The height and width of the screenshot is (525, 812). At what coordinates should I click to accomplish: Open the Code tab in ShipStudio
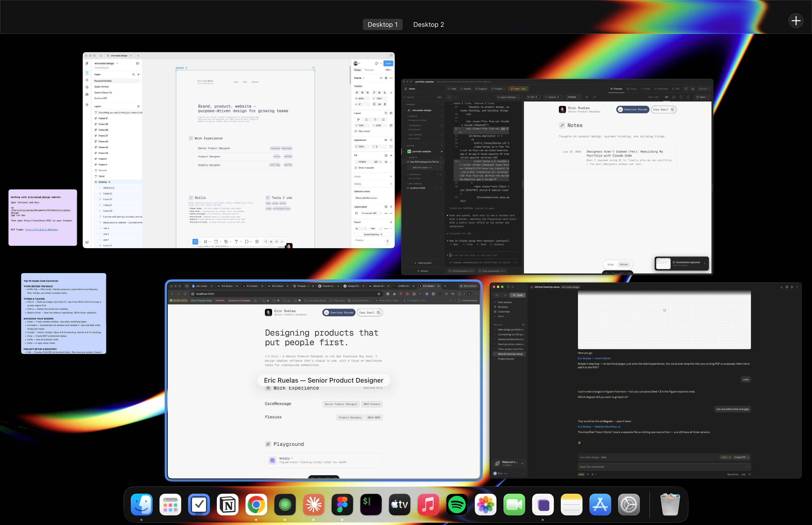645,89
